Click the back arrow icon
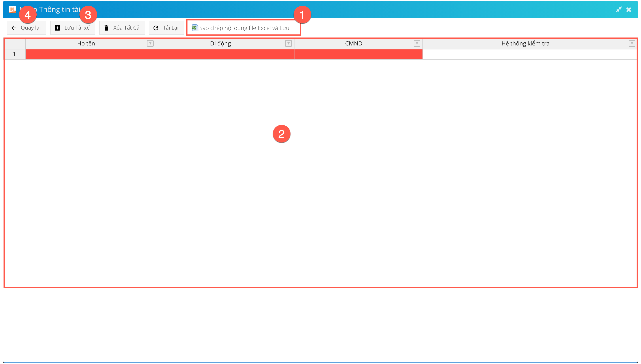 click(14, 28)
